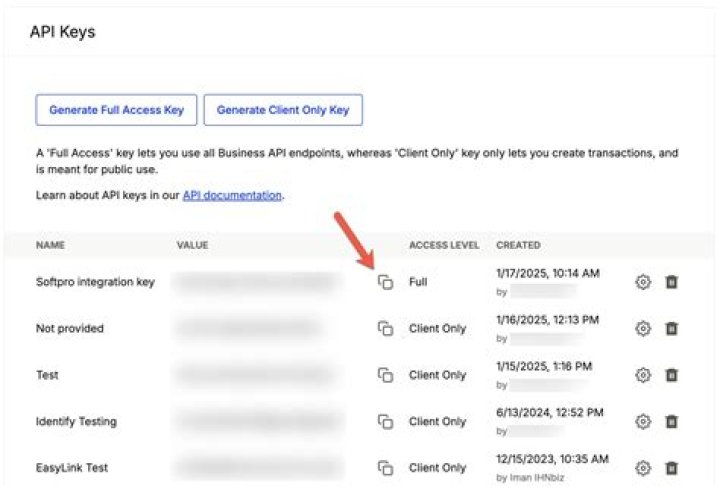Click Generate Client Only Key button
The height and width of the screenshot is (492, 720).
283,110
